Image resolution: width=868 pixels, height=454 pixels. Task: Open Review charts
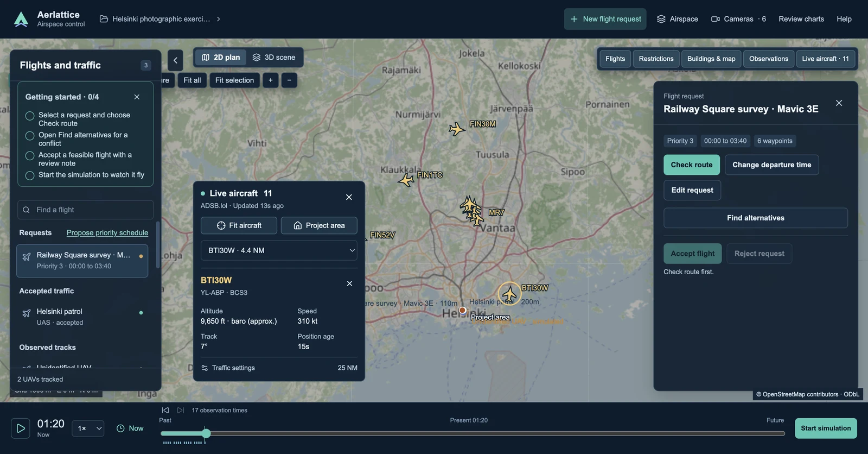tap(801, 19)
